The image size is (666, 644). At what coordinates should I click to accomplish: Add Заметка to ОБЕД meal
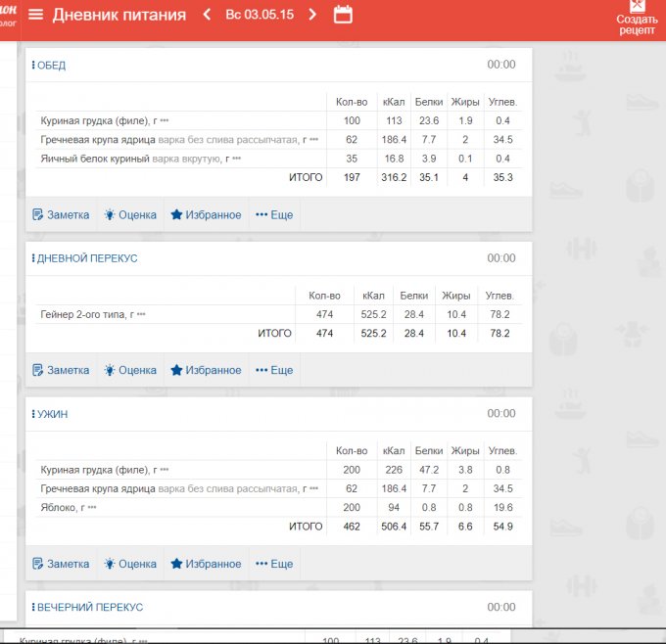[61, 214]
